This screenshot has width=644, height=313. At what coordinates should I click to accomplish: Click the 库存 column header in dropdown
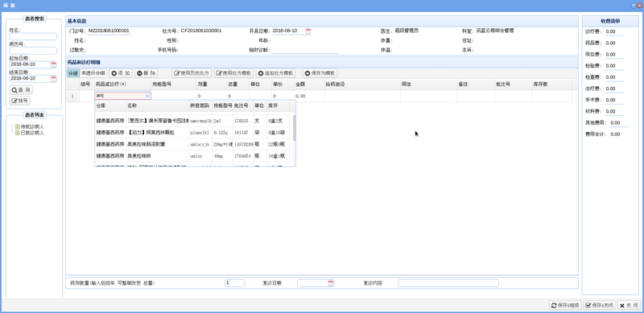(x=278, y=105)
